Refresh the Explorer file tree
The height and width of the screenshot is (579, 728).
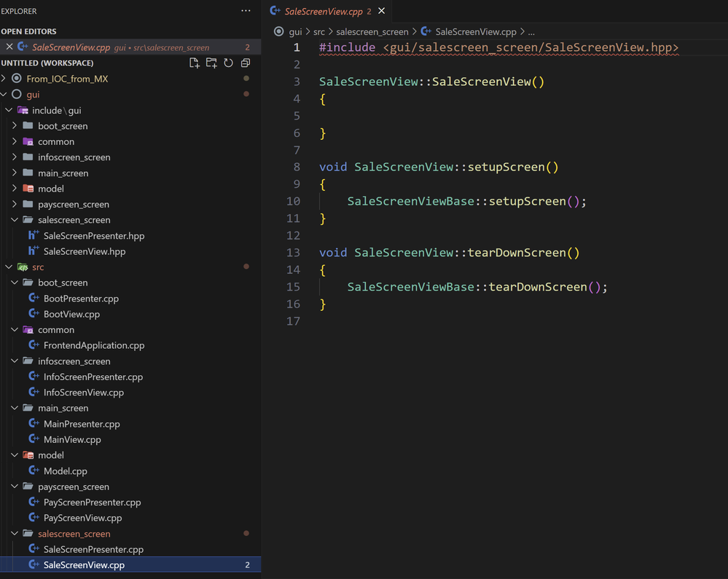tap(228, 63)
